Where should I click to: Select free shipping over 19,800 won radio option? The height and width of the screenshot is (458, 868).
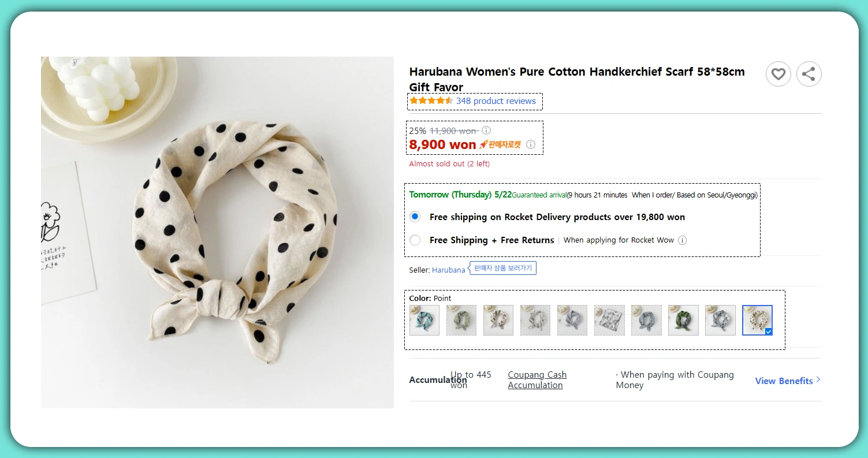(x=415, y=217)
